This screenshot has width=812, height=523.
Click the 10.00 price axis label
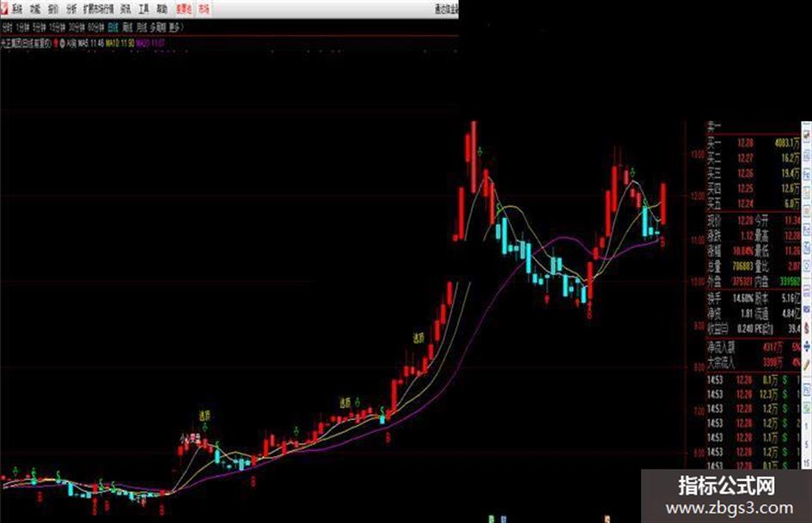tap(697, 281)
